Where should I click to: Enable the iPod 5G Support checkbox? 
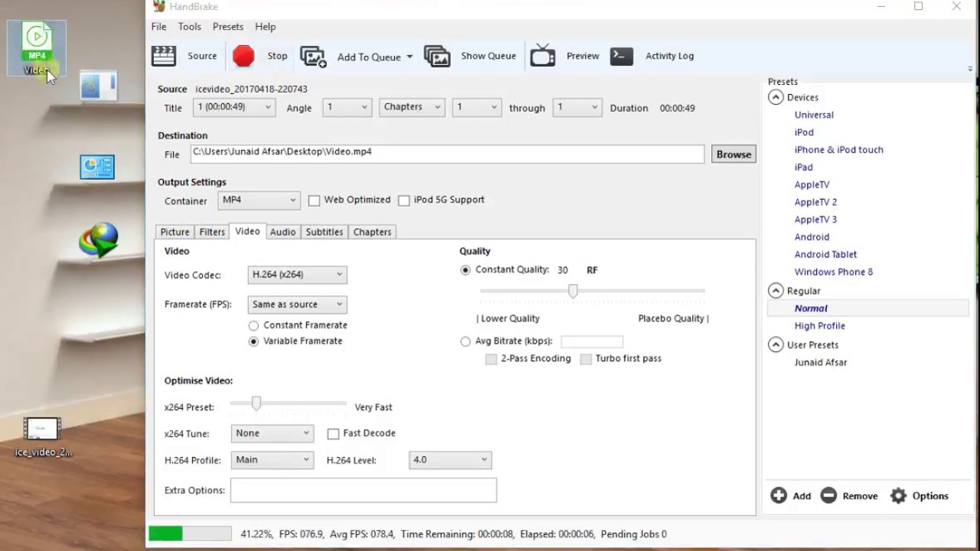click(x=403, y=201)
